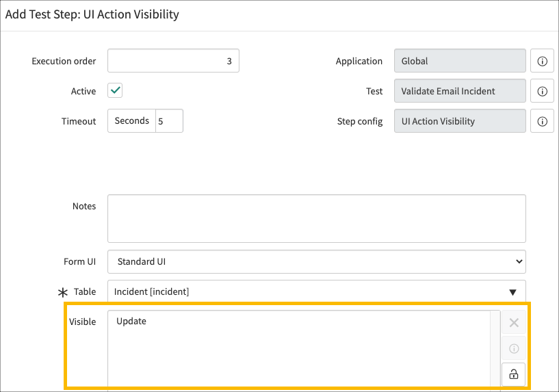Open the Form UI dropdown
559x392 pixels.
316,261
